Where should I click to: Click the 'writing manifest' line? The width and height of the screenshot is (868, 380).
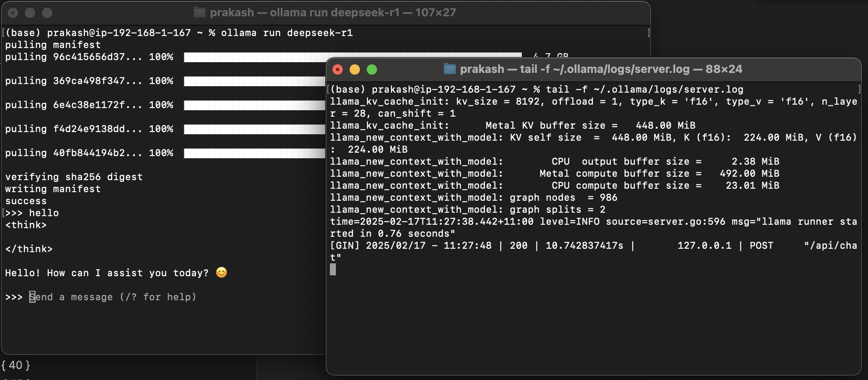point(53,189)
